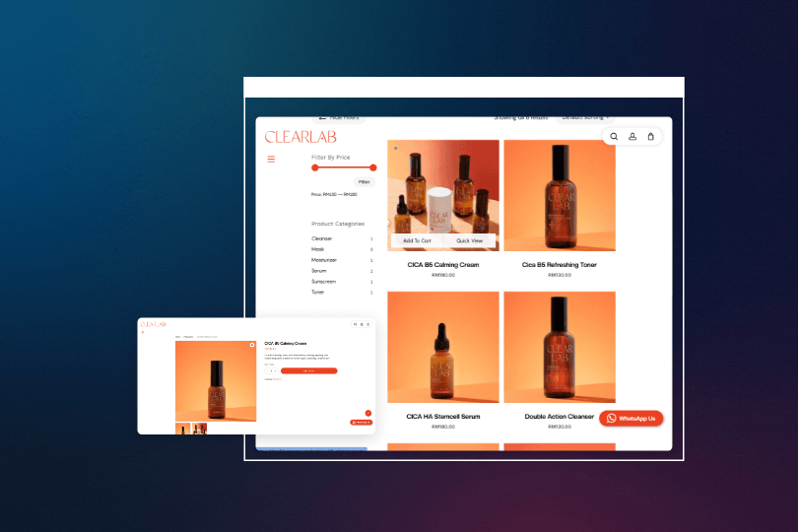Viewport: 798px width, 532px height.
Task: Open the CICA HA Stemcell Serum title link
Action: pyautogui.click(x=443, y=417)
